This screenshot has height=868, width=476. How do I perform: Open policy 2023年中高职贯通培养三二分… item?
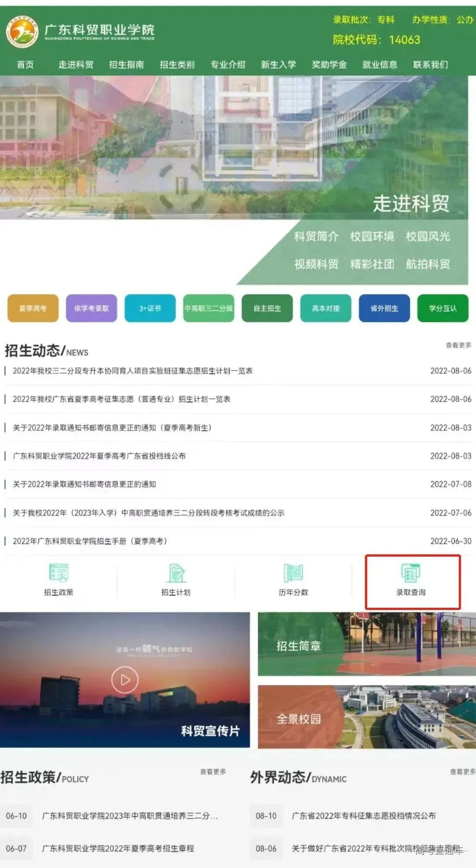coord(130,816)
